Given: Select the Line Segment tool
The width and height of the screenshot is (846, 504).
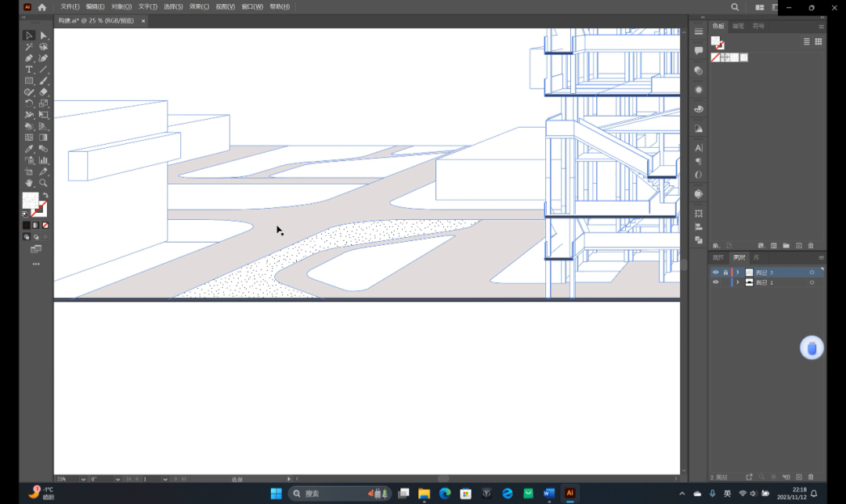Looking at the screenshot, I should (44, 70).
